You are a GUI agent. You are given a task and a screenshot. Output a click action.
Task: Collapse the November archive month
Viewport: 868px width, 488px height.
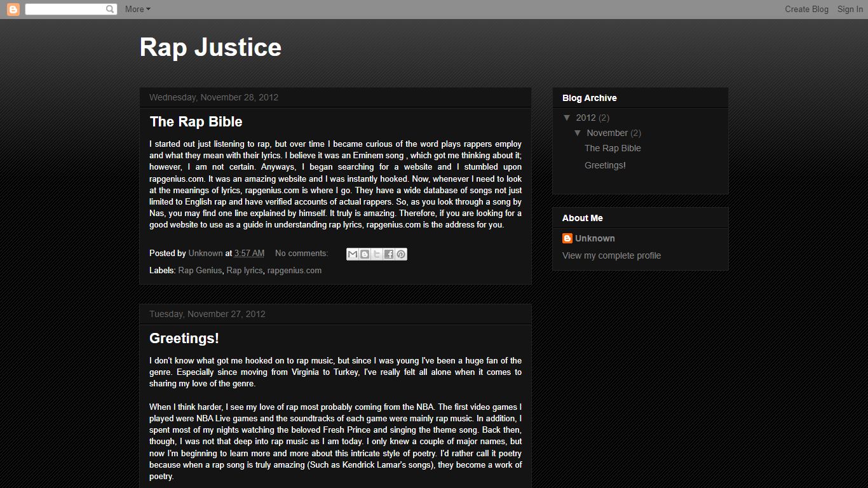tap(578, 133)
